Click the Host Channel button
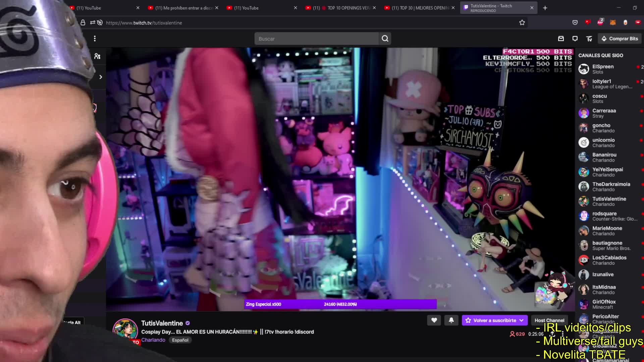 tap(549, 320)
